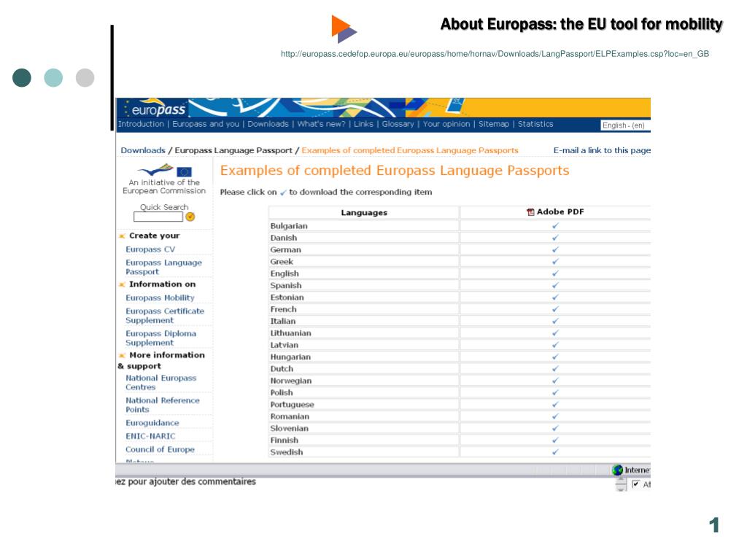Image resolution: width=747 pixels, height=560 pixels.
Task: Download the Italian PDF checkmark
Action: coord(555,321)
